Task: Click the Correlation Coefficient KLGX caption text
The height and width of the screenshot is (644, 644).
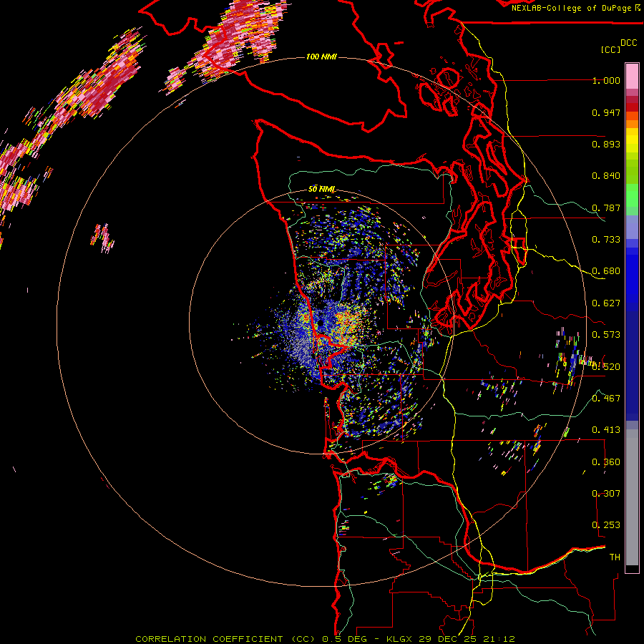Action: 326,639
